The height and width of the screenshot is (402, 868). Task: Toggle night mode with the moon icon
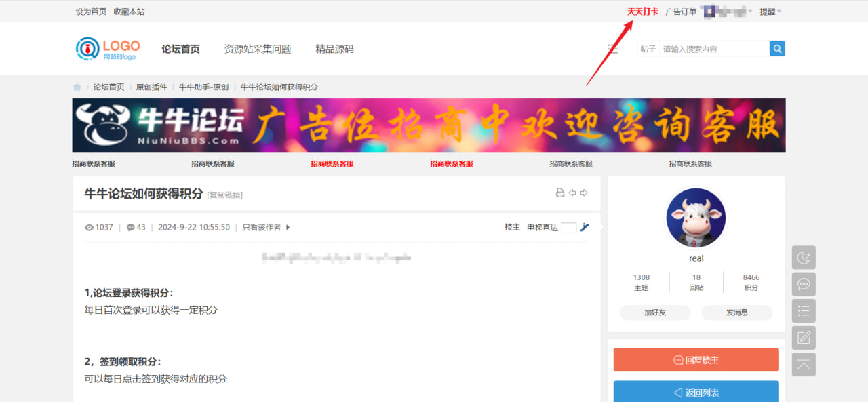pos(804,258)
